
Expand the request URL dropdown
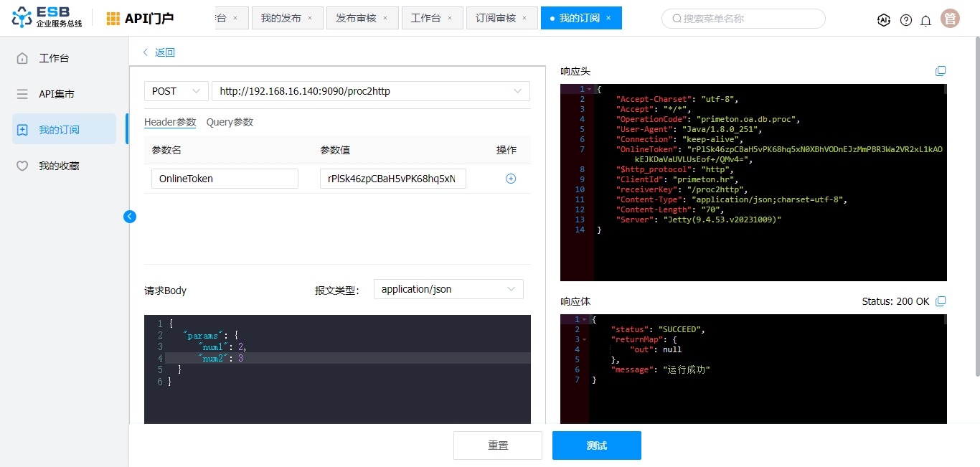pyautogui.click(x=517, y=91)
